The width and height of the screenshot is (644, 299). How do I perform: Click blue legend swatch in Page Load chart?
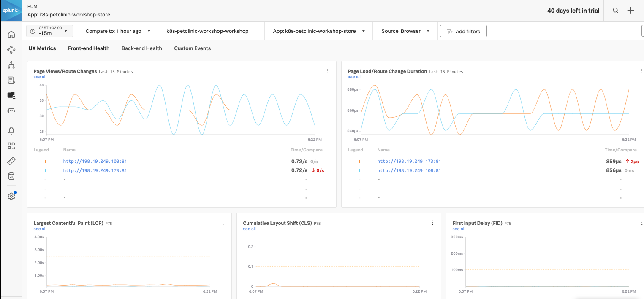point(359,171)
